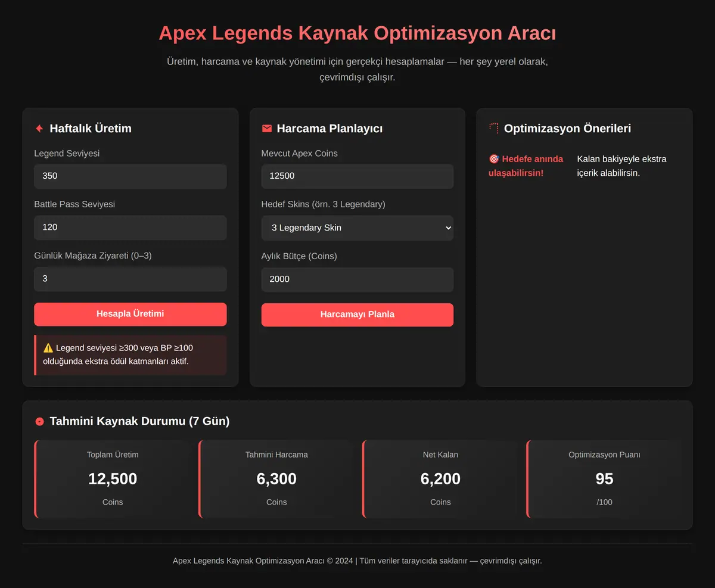Click the Hedef Skins (örn. 3 Legendary) label
The width and height of the screenshot is (715, 588).
pos(324,204)
